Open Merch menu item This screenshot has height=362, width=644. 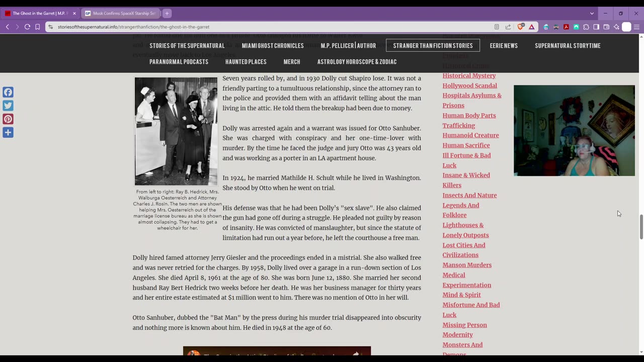292,62
